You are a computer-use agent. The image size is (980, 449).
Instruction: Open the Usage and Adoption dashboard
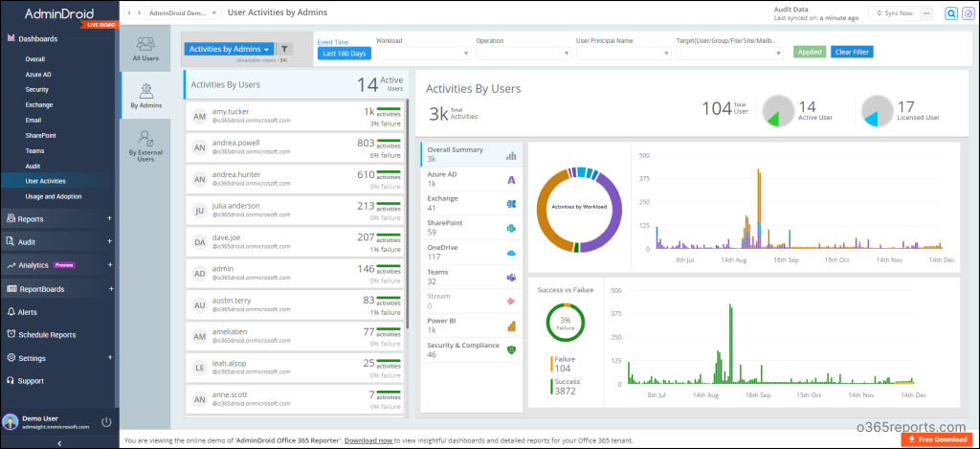[54, 196]
